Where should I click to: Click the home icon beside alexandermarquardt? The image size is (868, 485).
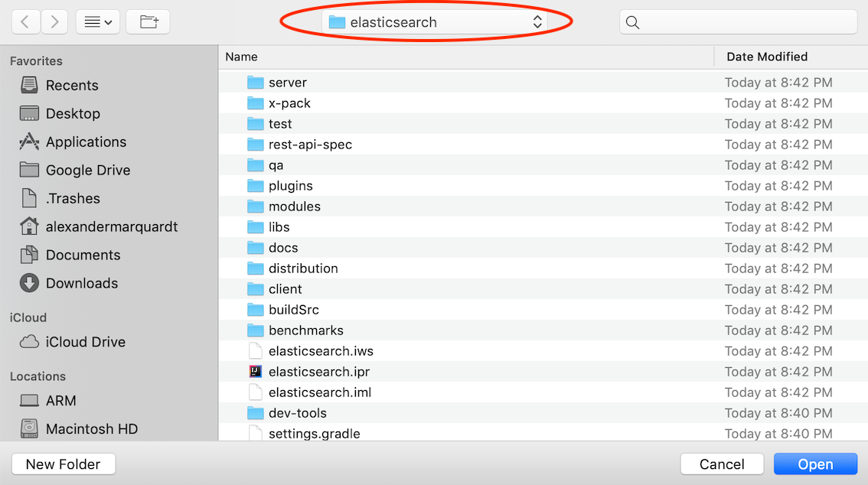click(29, 226)
